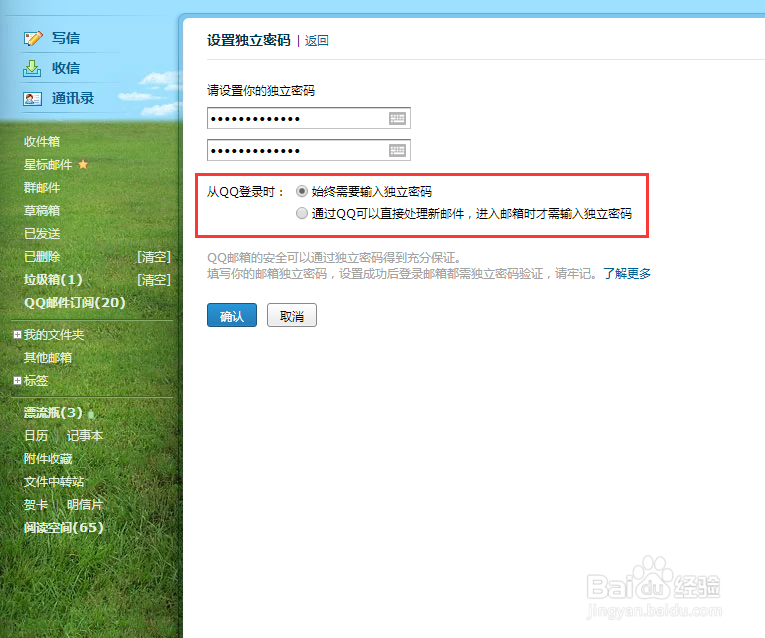Open 明信片 postcards
The width and height of the screenshot is (765, 638).
click(84, 504)
